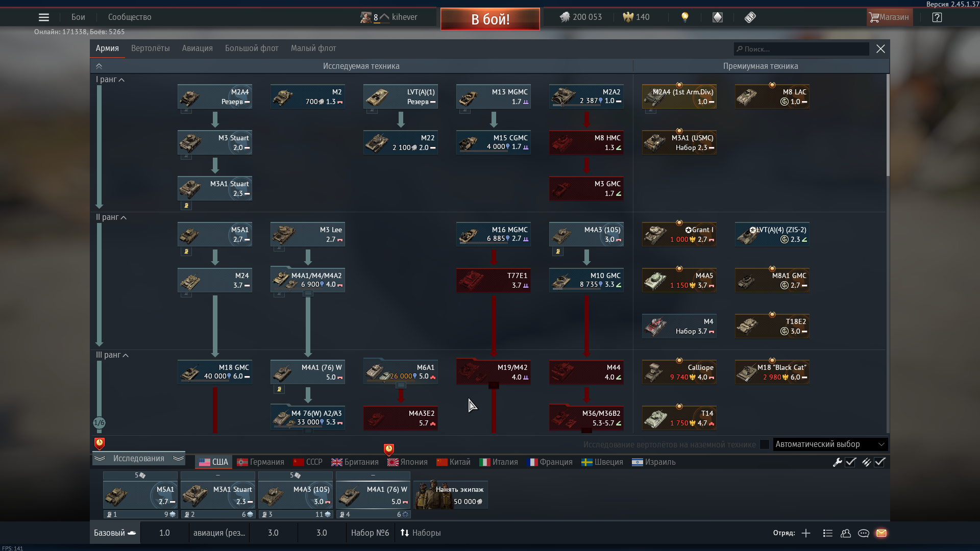This screenshot has height=551, width=980.
Task: Toggle the auto-repair checkbox beside wrench
Action: coord(850,462)
